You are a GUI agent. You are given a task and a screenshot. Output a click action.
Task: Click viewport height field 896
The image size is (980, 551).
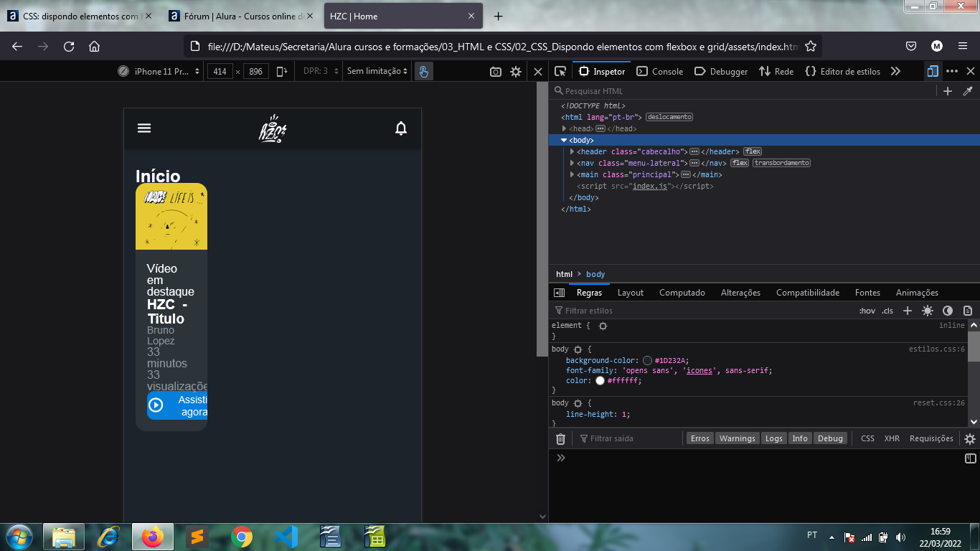[x=256, y=71]
